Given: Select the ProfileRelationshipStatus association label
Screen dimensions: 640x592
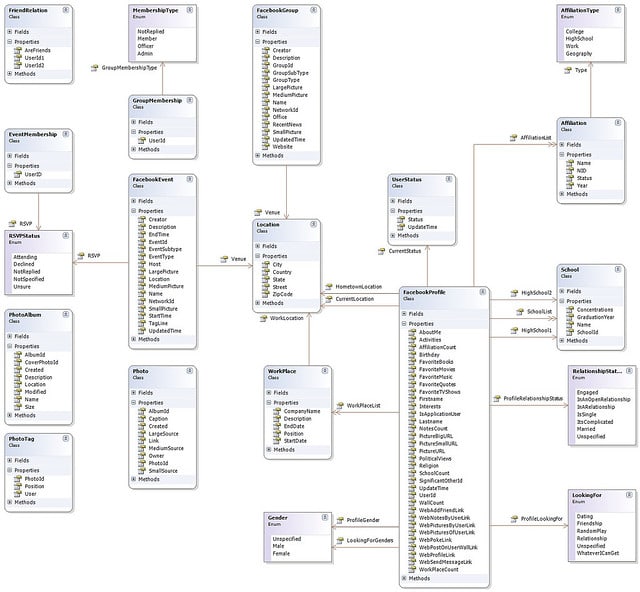Looking at the screenshot, I should tap(533, 398).
